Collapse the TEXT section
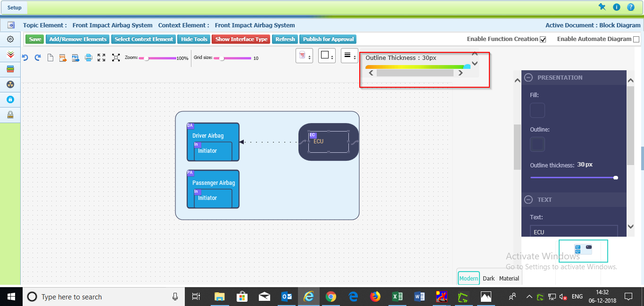 point(529,199)
